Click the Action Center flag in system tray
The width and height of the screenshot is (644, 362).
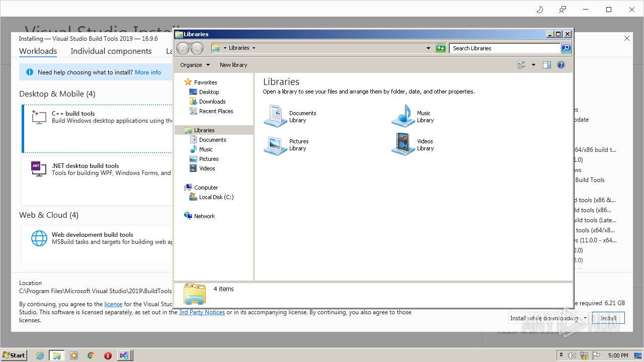596,355
